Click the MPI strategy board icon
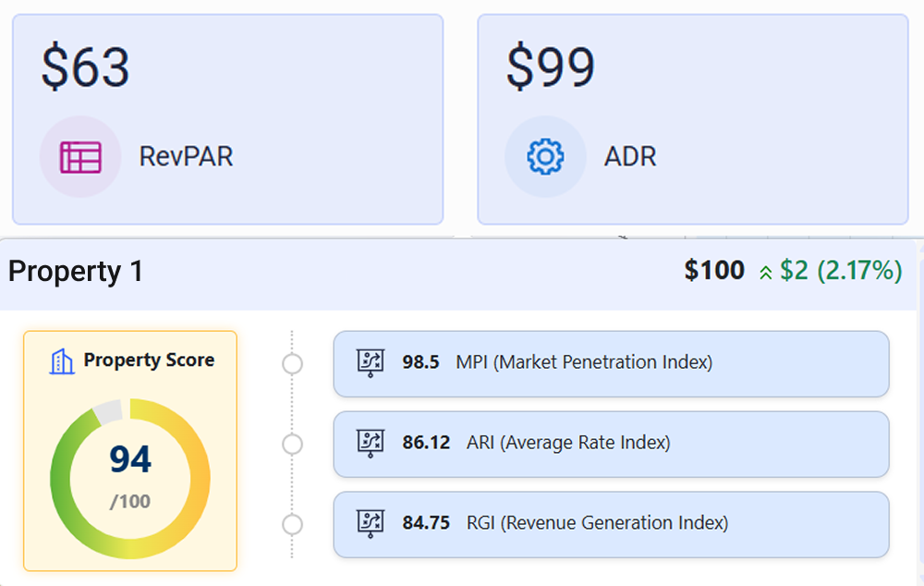 tap(371, 362)
